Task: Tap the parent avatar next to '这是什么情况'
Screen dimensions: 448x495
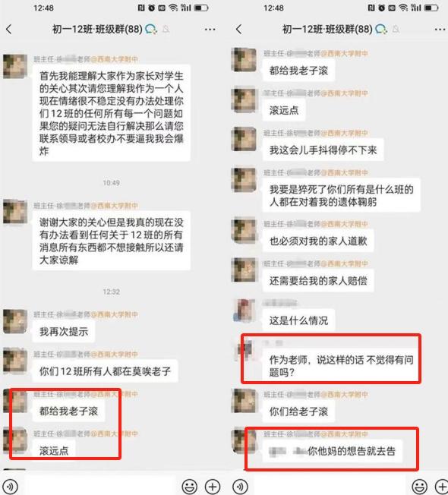Action: 244,311
